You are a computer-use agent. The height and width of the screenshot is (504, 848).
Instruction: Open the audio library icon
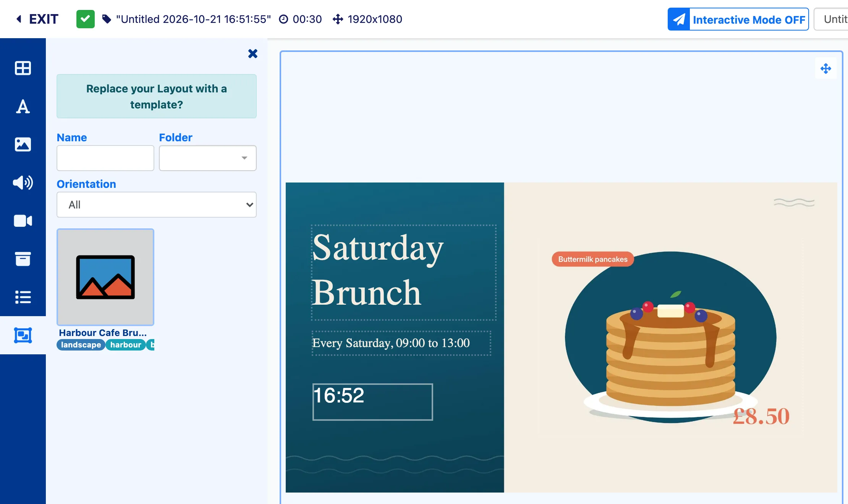coord(23,183)
